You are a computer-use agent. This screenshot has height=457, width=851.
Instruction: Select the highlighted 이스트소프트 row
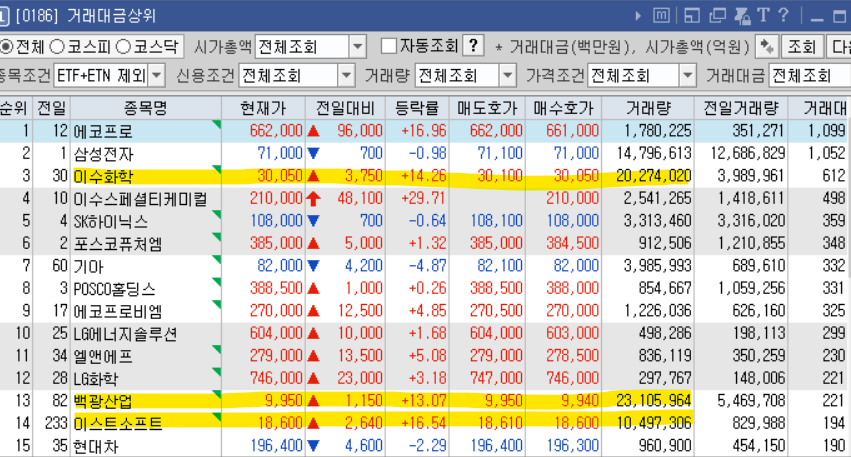(426, 423)
